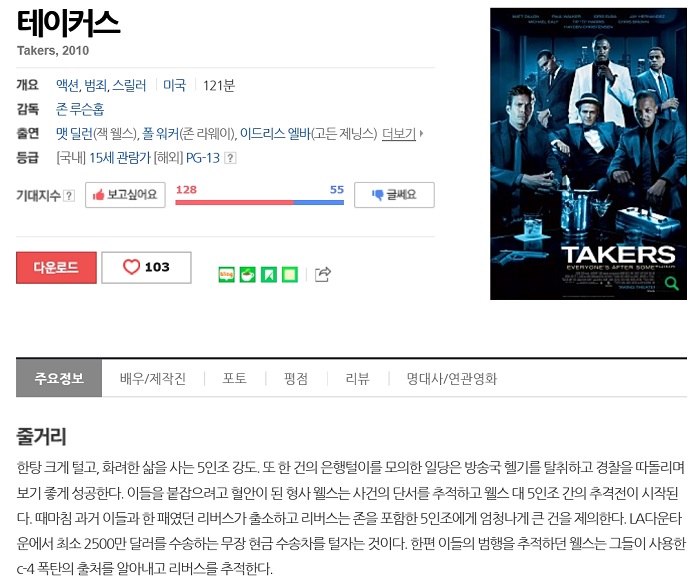
Task: Open actor 이드리스 엘바 link
Action: [275, 133]
